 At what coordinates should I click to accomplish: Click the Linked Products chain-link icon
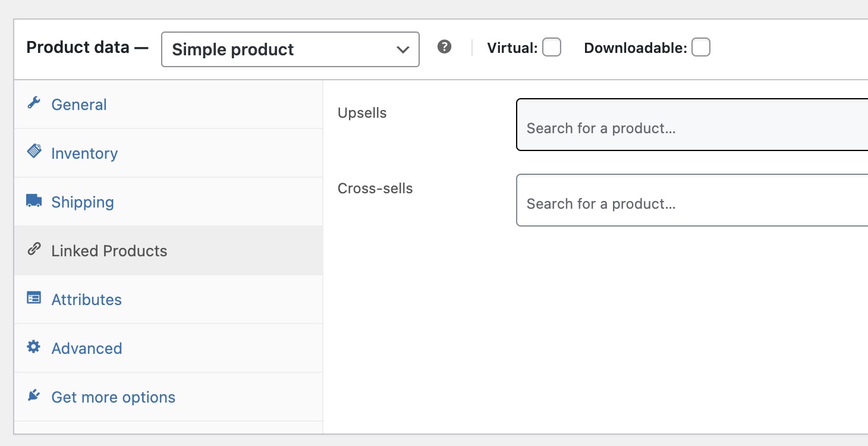[x=34, y=249]
